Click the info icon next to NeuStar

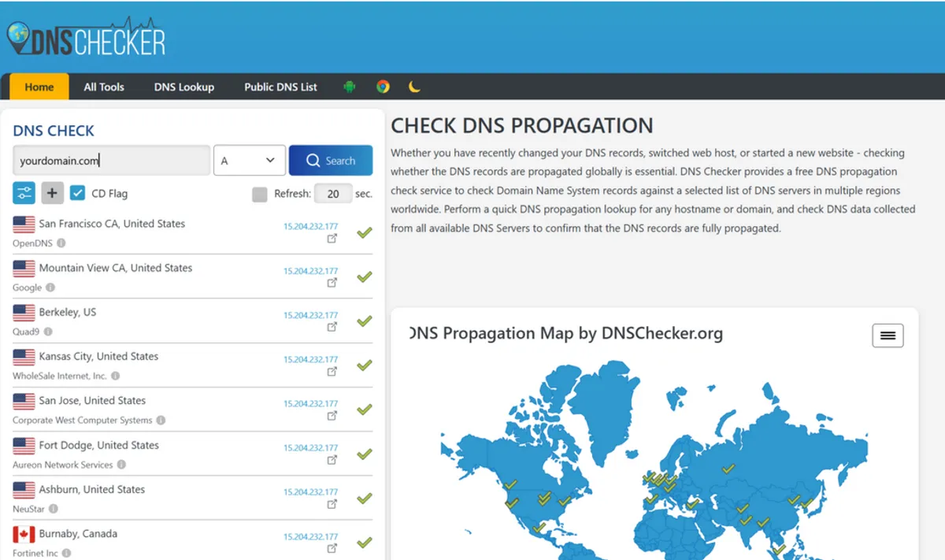point(54,509)
